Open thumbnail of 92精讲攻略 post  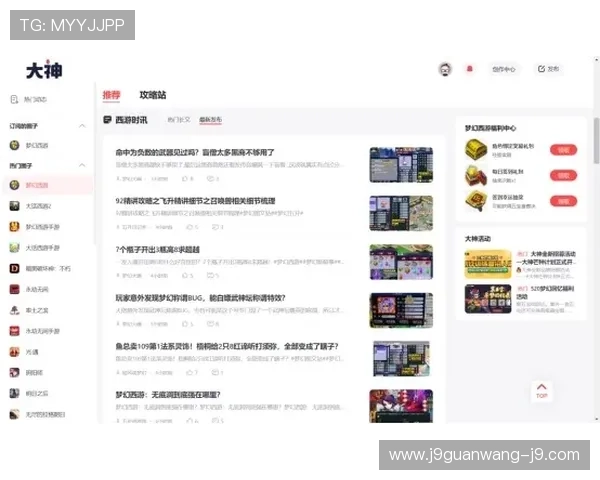pos(401,213)
